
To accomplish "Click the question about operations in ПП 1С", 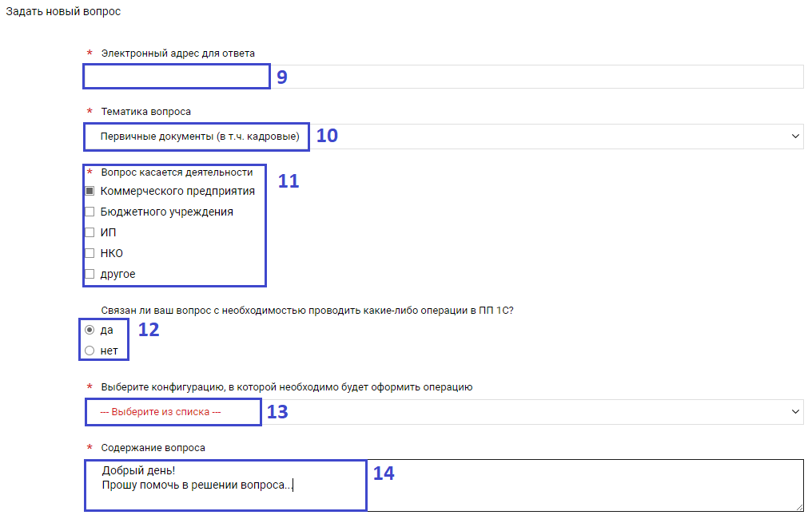I will click(x=307, y=311).
